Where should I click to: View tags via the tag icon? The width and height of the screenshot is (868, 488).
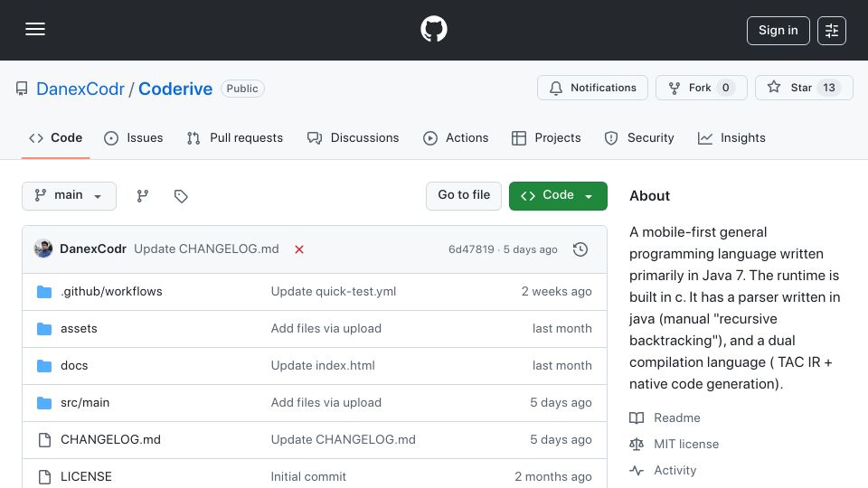click(x=181, y=196)
